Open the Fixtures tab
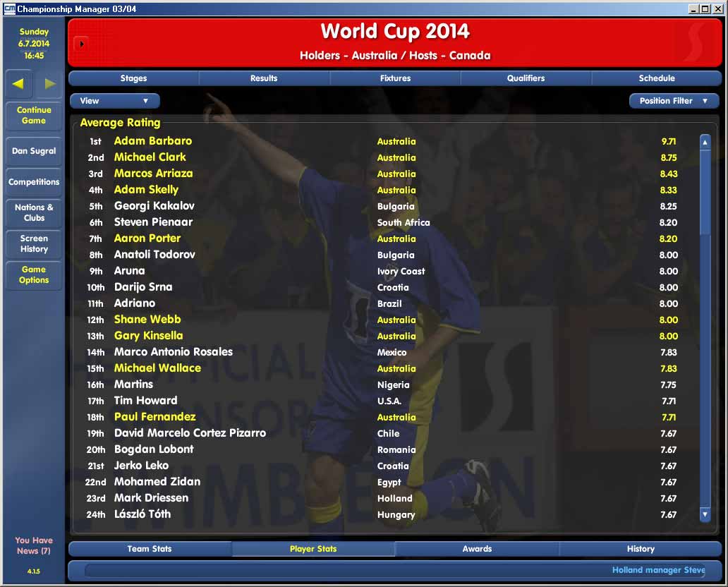This screenshot has width=728, height=587. point(395,78)
